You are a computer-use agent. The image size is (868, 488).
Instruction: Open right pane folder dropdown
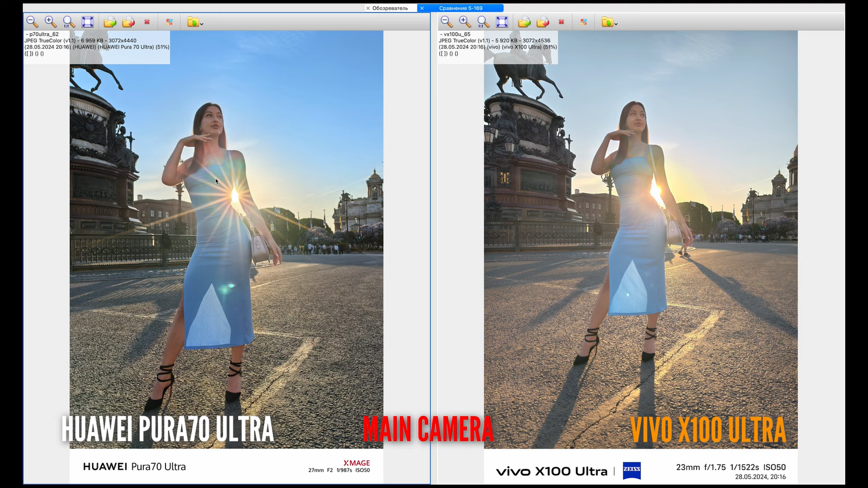[x=610, y=22]
